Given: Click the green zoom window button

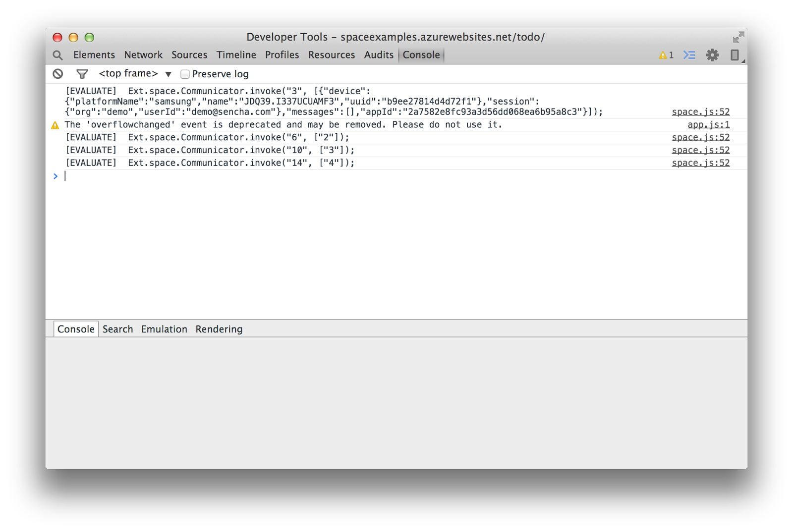Looking at the screenshot, I should click(89, 38).
